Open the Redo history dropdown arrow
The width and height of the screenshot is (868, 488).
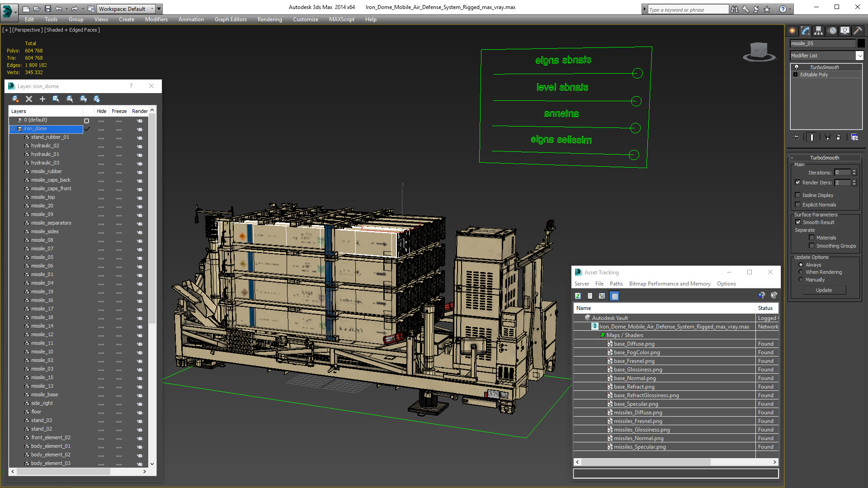click(x=82, y=9)
